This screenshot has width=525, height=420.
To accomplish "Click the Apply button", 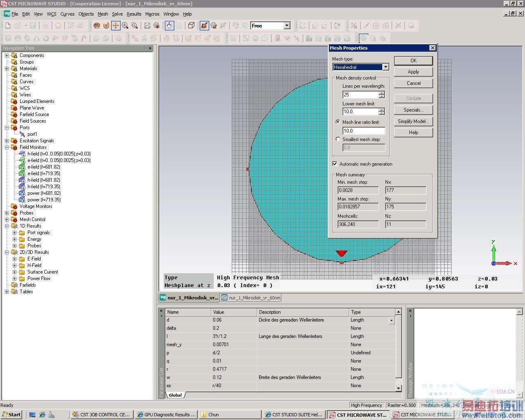I will point(413,72).
